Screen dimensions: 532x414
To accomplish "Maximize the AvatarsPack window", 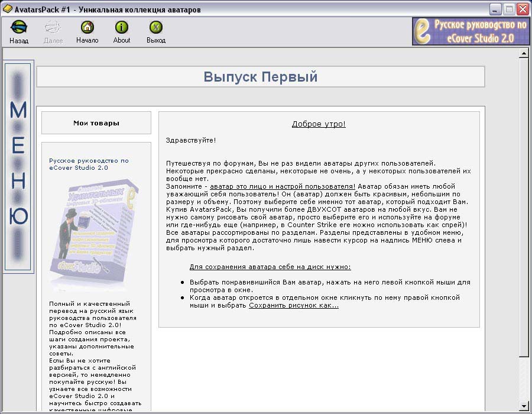I will click(x=509, y=9).
